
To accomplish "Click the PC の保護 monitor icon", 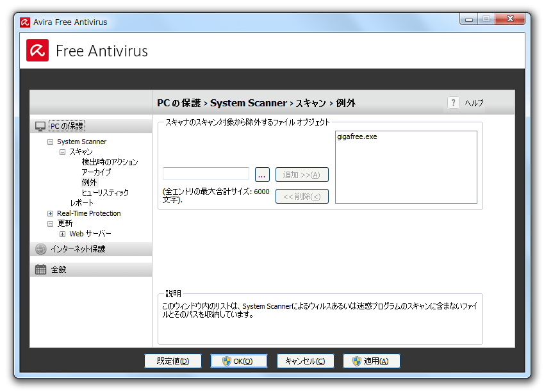I will [40, 126].
